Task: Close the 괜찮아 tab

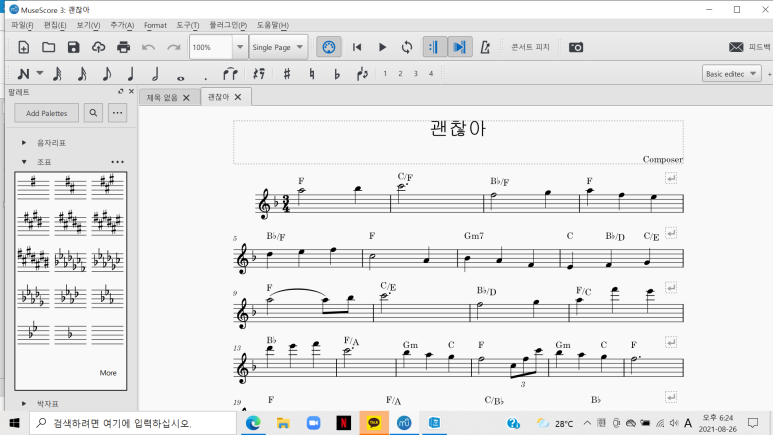Action: pyautogui.click(x=238, y=97)
